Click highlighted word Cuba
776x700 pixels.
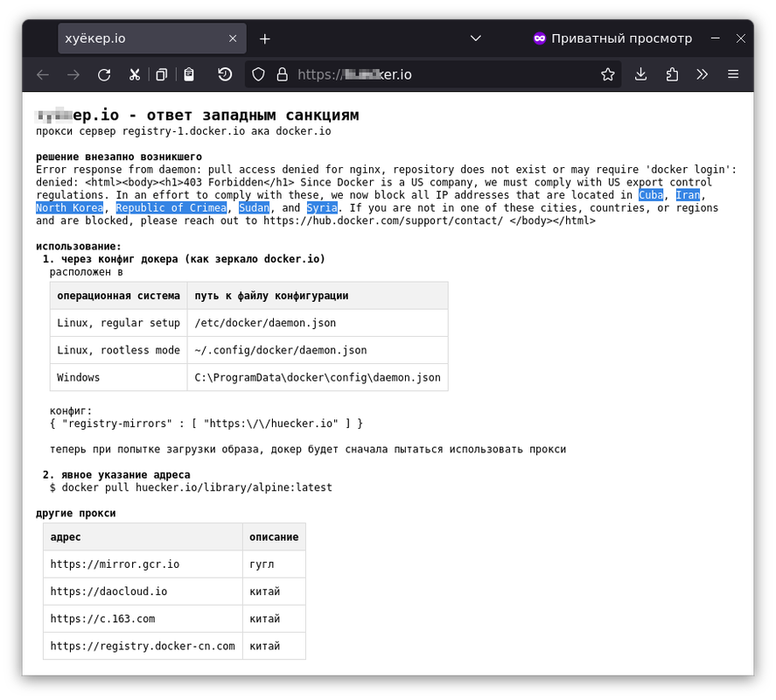pos(651,195)
